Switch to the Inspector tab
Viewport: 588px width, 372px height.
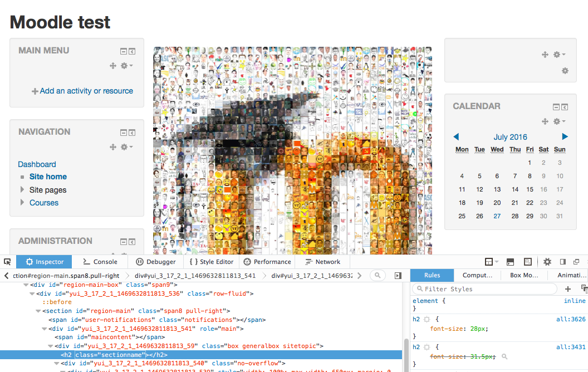pyautogui.click(x=45, y=262)
